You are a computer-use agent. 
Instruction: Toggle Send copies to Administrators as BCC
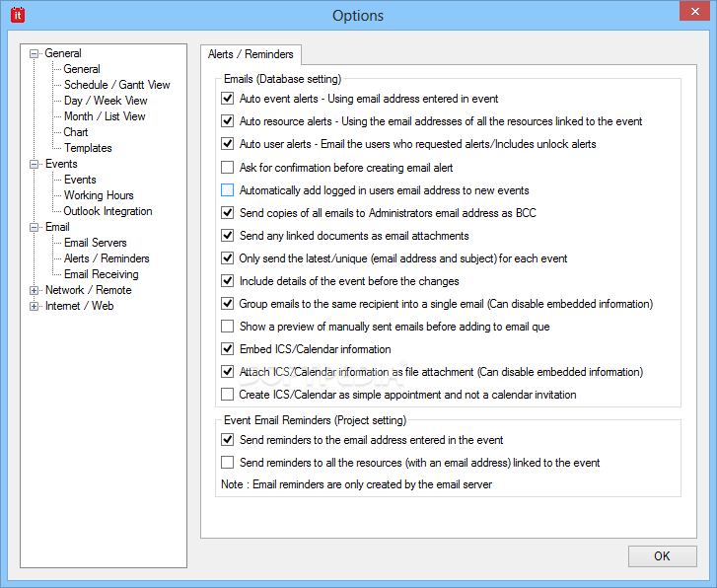(x=227, y=213)
